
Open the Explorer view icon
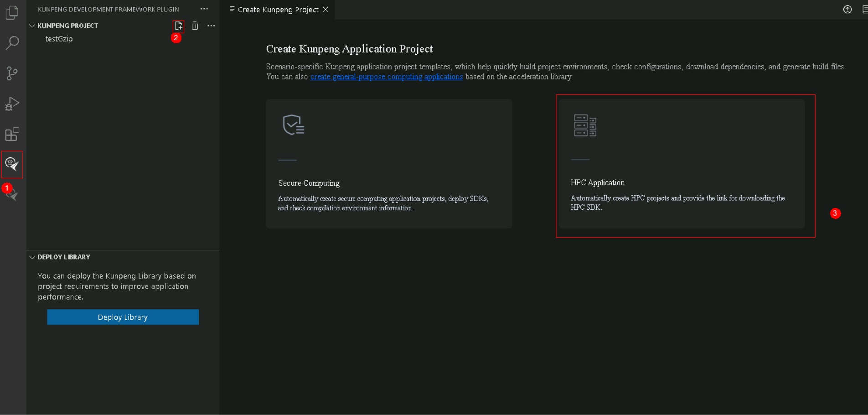pyautogui.click(x=12, y=12)
